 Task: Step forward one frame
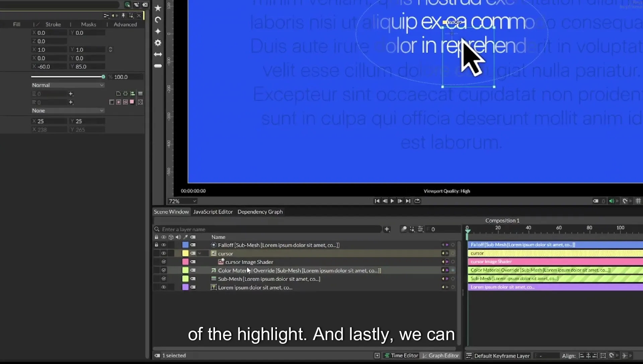[x=400, y=201]
